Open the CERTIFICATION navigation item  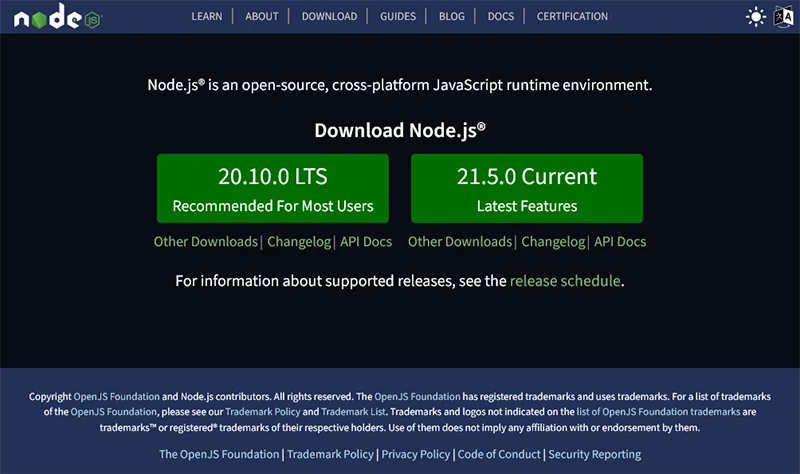[572, 16]
